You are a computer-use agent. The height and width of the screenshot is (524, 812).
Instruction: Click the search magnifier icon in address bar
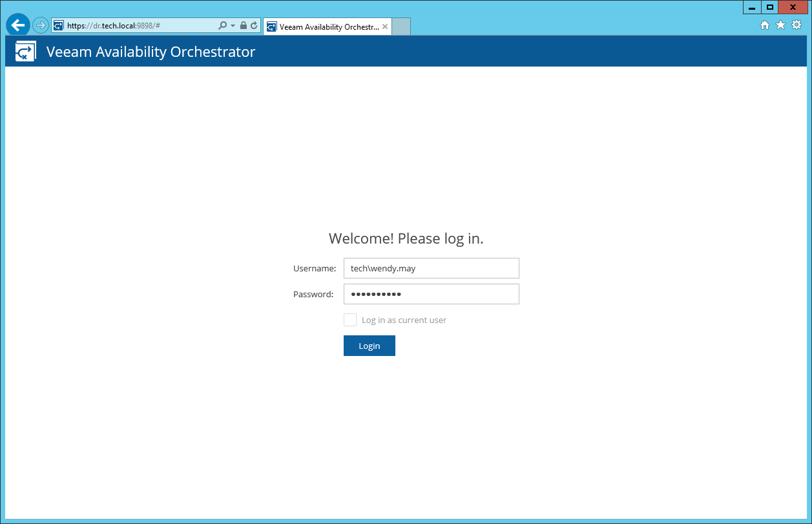223,26
